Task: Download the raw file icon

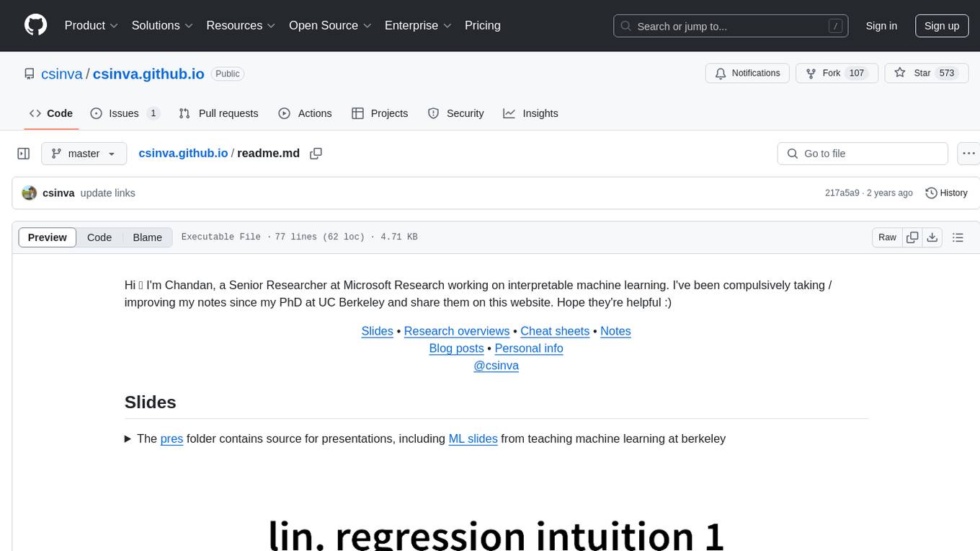Action: pyautogui.click(x=932, y=237)
